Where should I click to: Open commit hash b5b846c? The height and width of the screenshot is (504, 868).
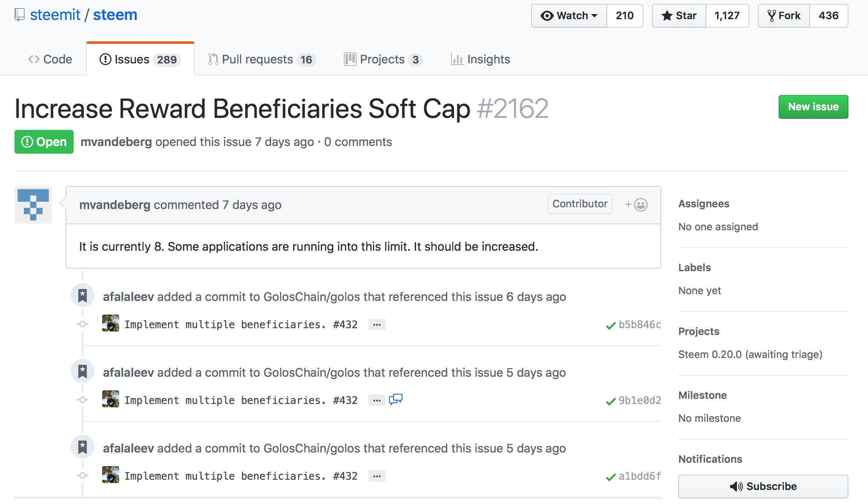(x=640, y=324)
